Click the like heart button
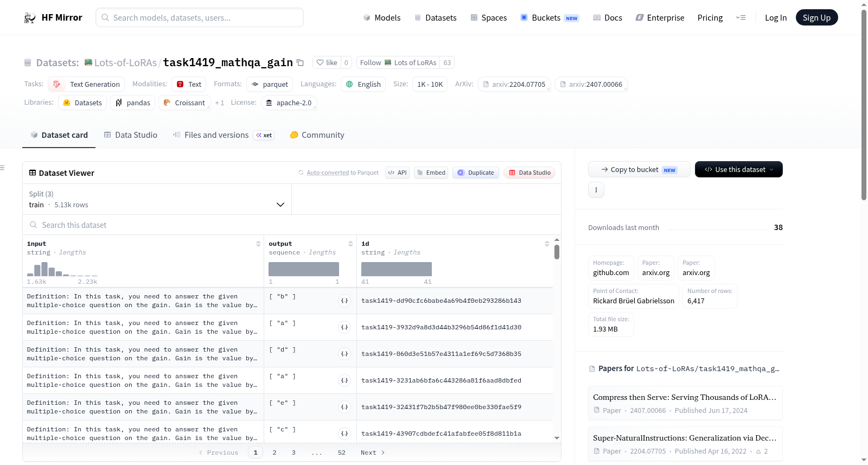Image resolution: width=868 pixels, height=465 pixels. tap(327, 62)
